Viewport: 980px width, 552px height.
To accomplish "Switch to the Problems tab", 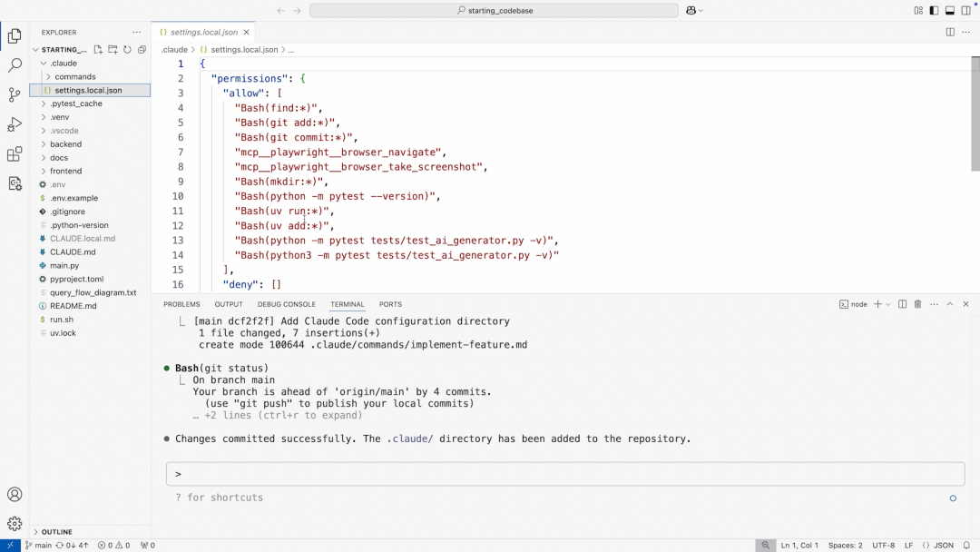I will (181, 304).
